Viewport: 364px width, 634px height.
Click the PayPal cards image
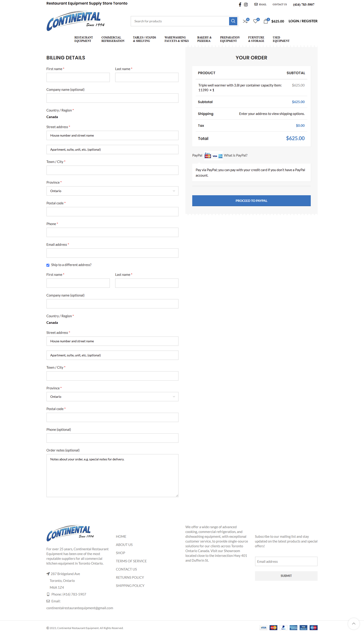coord(213,155)
